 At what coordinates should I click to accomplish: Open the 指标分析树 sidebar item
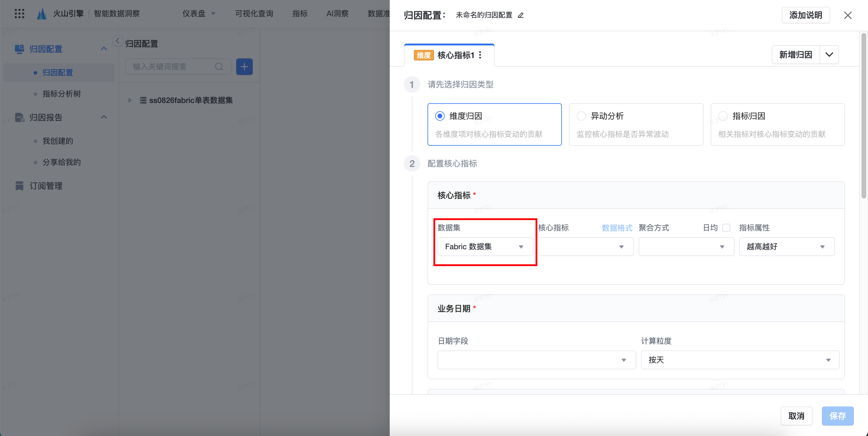coord(61,94)
